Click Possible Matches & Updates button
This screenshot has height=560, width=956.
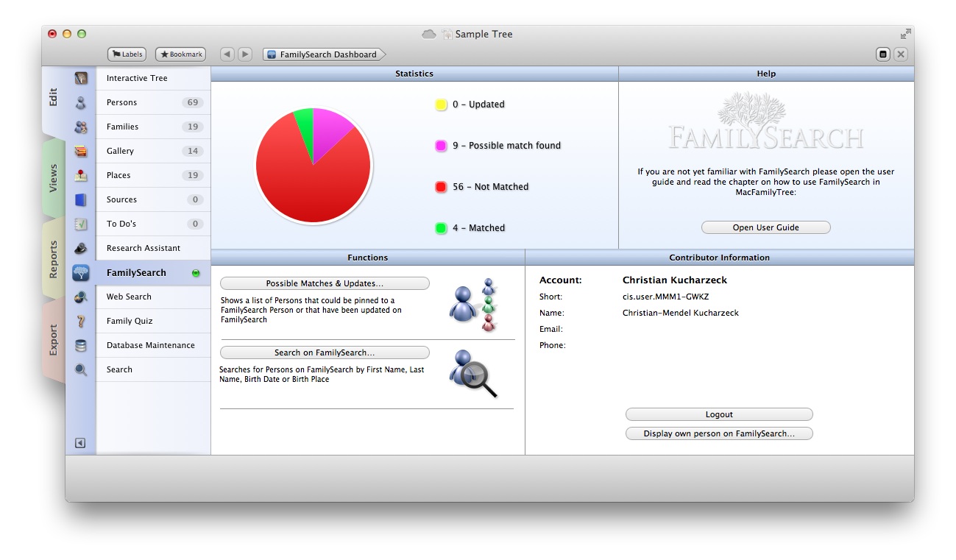[x=325, y=283]
